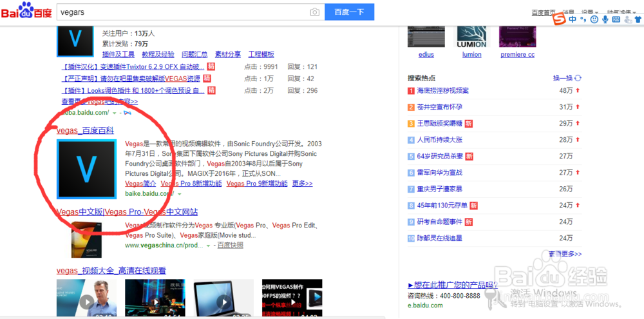Expand baike.baidu.com green dropdown arrow
The image size is (644, 319).
(180, 193)
